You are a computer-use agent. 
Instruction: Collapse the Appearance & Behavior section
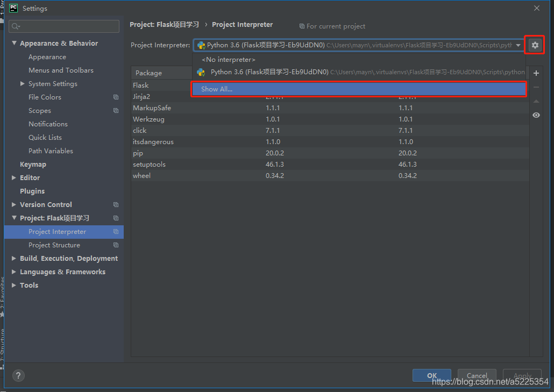pyautogui.click(x=14, y=43)
